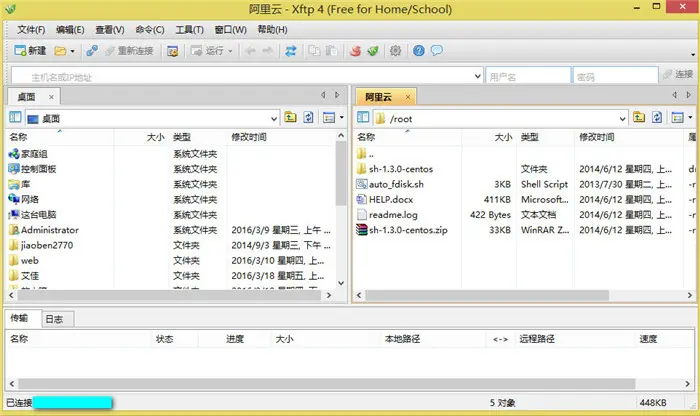Change view mode icon in remote pane

click(x=678, y=117)
